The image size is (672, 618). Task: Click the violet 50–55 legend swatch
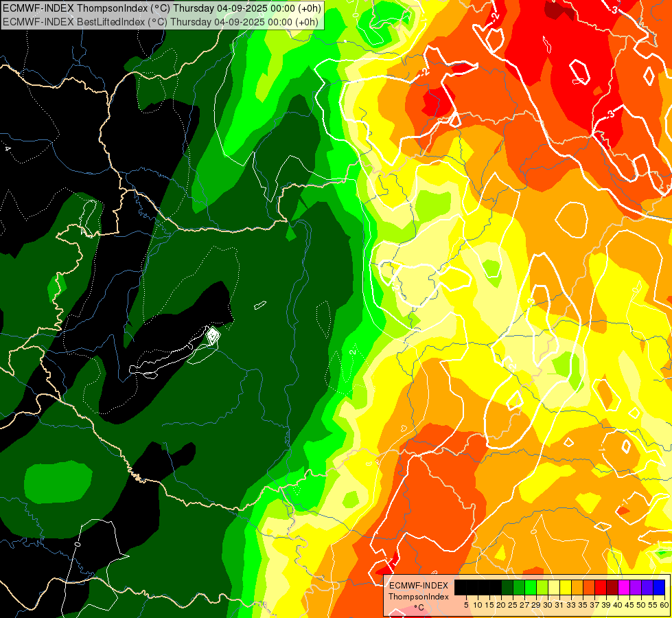647,588
